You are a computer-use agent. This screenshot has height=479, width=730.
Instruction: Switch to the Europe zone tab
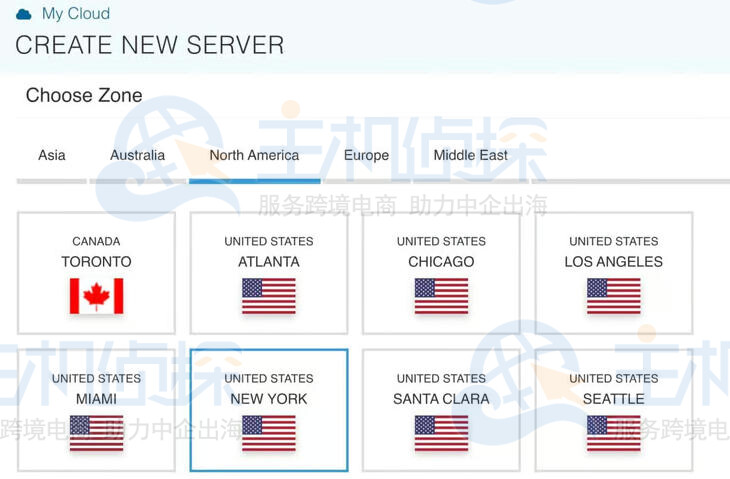pos(366,155)
